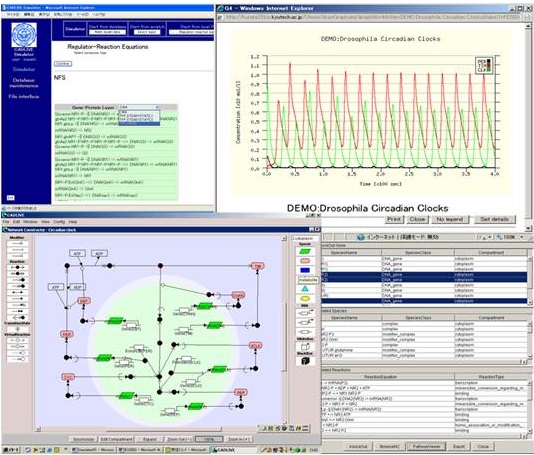Open Window menu in CADLIVE window
This screenshot has width=534, height=455.
(x=30, y=222)
